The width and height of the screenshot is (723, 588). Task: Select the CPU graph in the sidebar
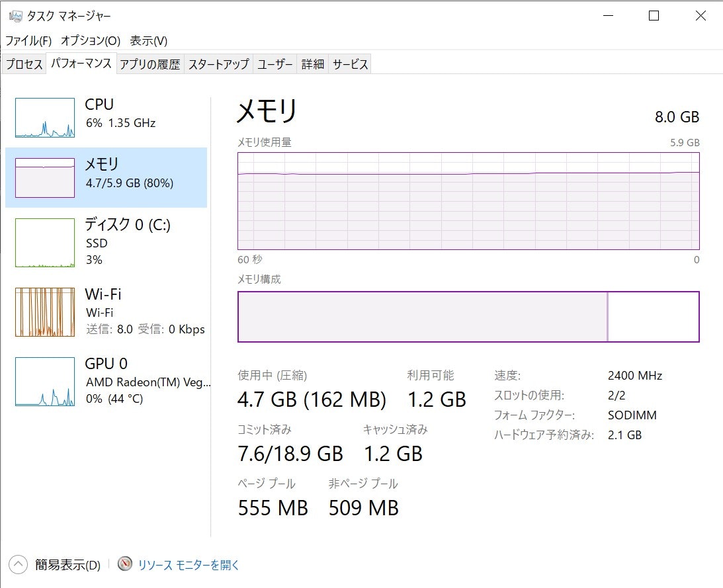coord(44,118)
